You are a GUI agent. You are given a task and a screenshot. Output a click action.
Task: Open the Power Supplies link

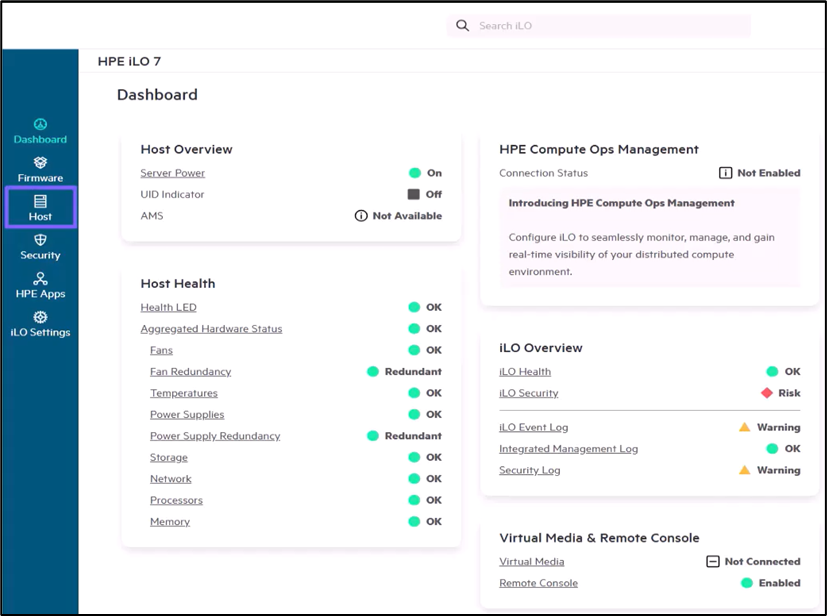click(x=187, y=415)
